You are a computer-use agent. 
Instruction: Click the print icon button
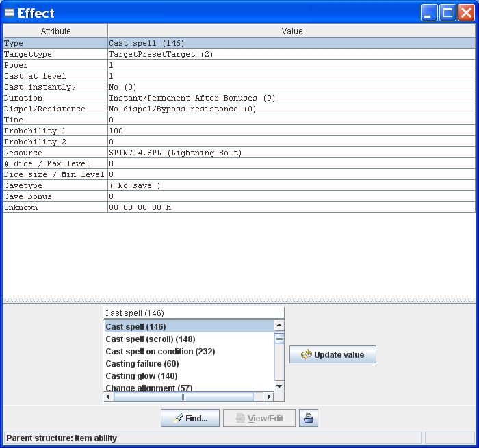point(309,418)
